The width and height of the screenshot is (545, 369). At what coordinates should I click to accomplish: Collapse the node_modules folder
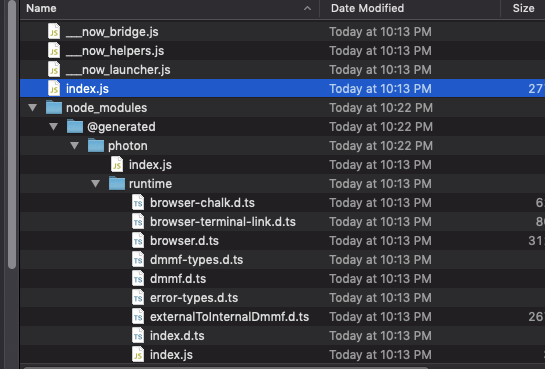[x=33, y=108]
